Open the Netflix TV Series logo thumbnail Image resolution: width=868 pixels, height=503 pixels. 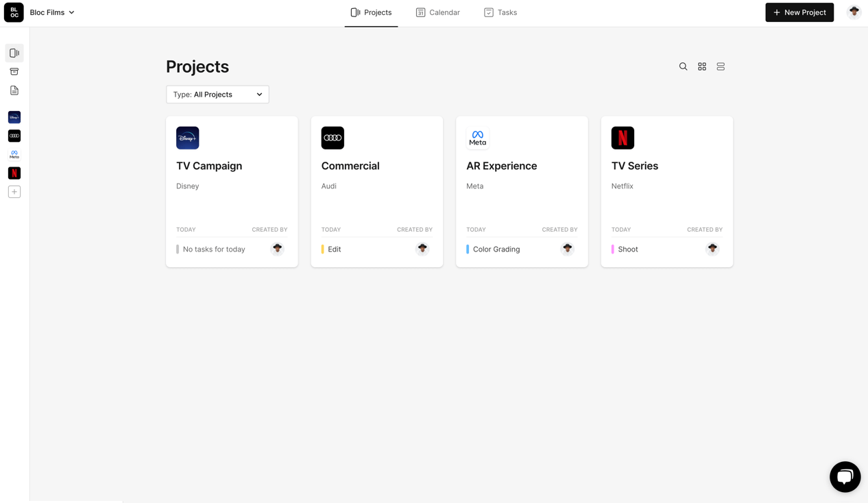[x=623, y=138]
